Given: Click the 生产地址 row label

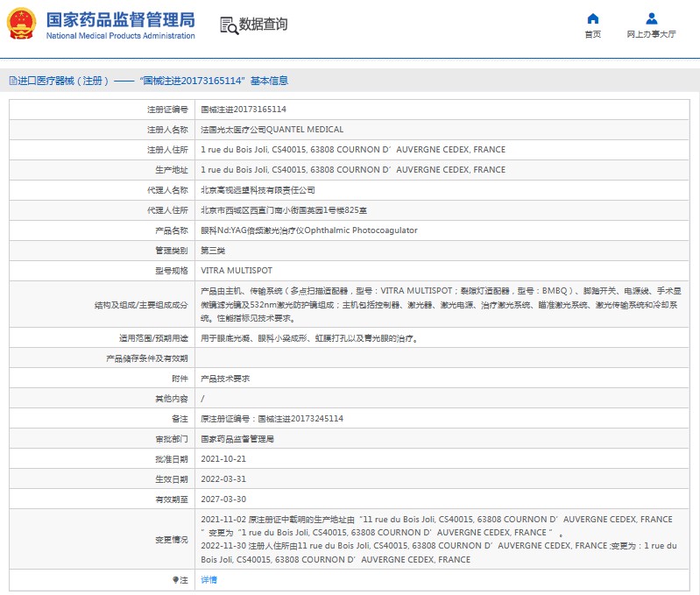Looking at the screenshot, I should click(172, 170).
